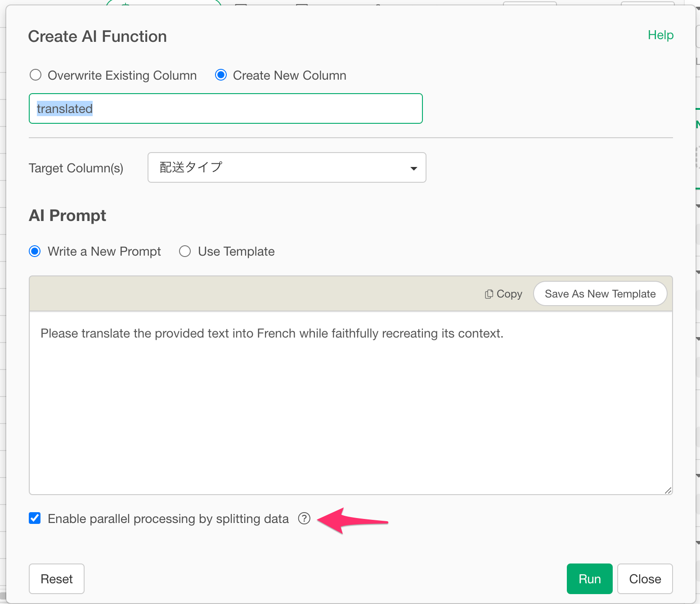Select Create New Column option
The image size is (700, 604).
click(221, 75)
